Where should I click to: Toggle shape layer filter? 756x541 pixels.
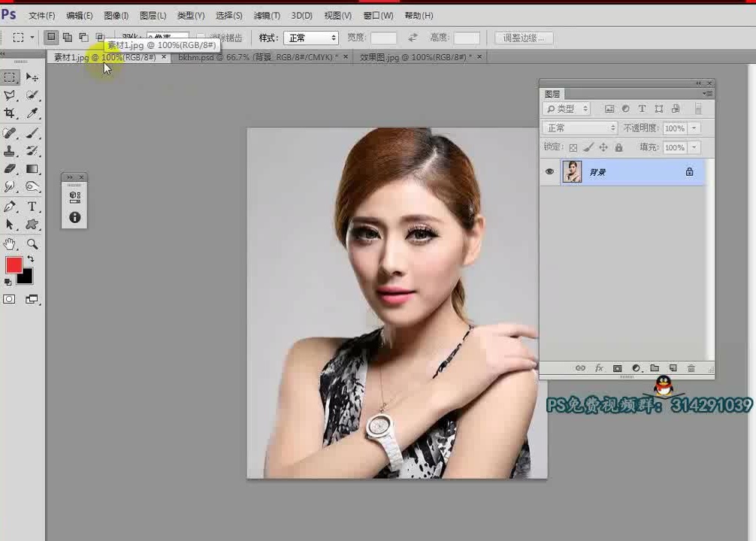pyautogui.click(x=659, y=109)
